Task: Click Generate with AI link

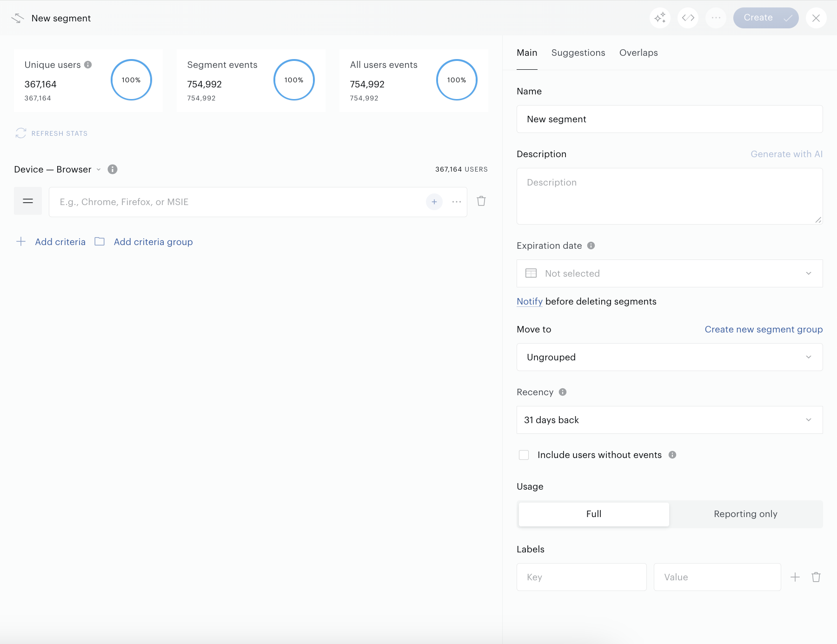Action: [x=786, y=154]
